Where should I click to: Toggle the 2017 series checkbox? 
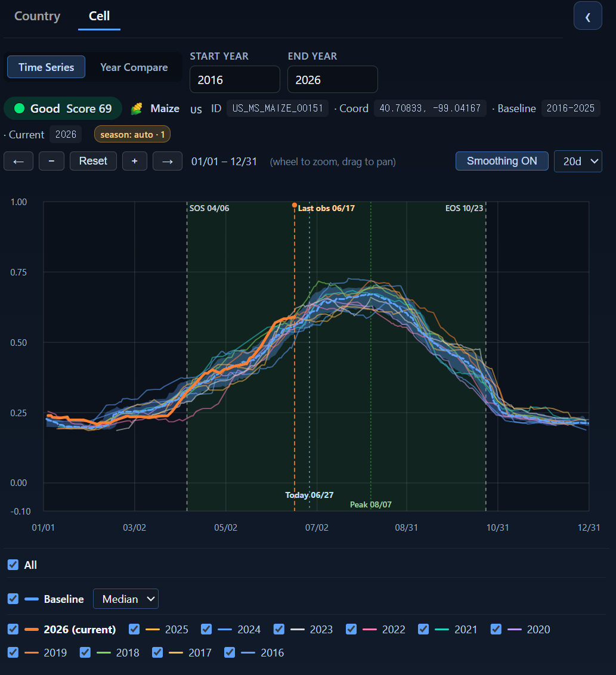[x=157, y=652]
